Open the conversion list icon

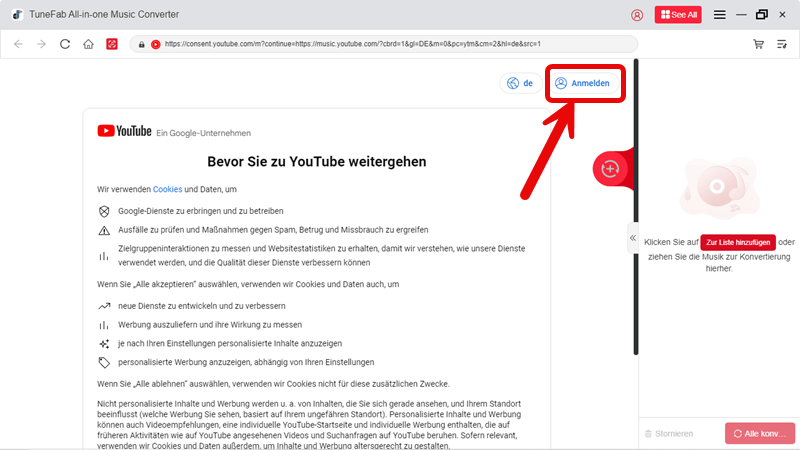782,44
